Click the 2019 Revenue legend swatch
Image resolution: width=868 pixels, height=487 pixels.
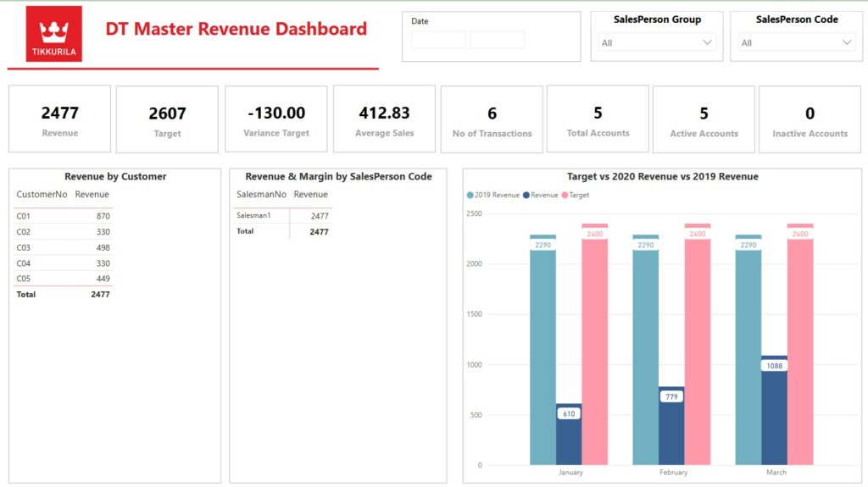(470, 196)
